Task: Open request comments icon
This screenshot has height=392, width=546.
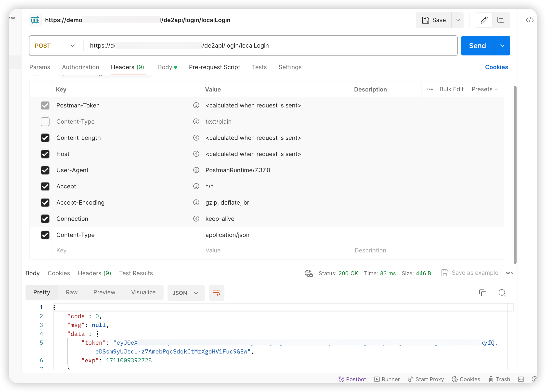Action: coord(501,20)
